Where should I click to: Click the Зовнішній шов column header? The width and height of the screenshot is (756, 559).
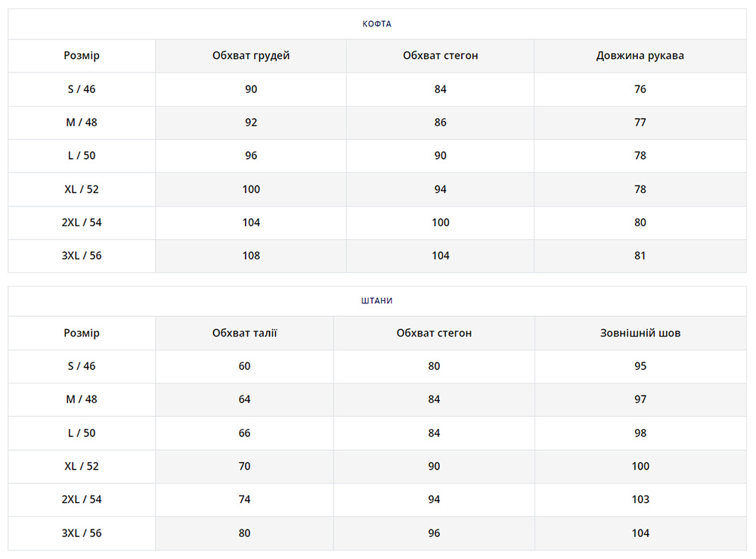(x=640, y=333)
